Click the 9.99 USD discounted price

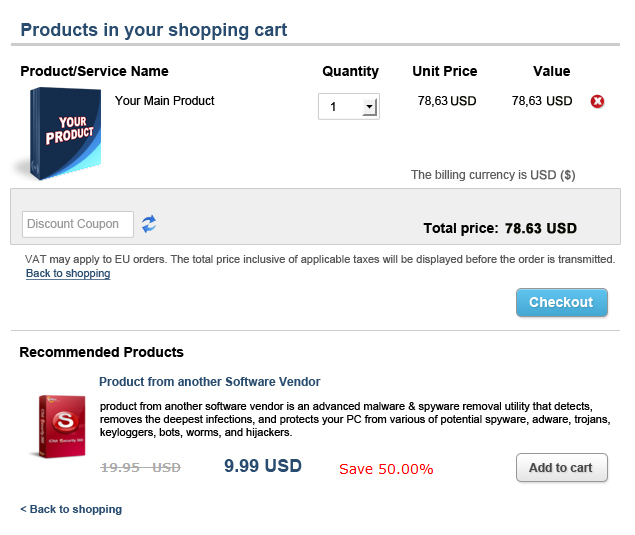pyautogui.click(x=263, y=466)
